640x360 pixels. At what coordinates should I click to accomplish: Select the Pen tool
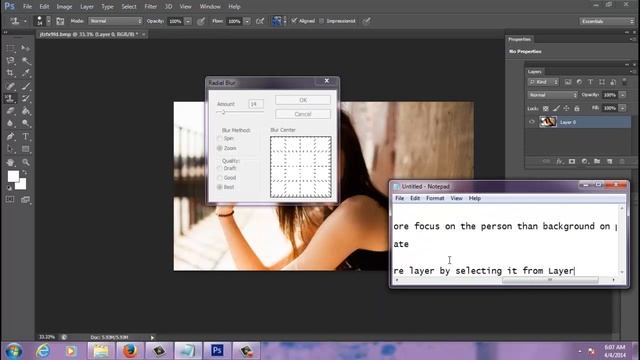10,136
